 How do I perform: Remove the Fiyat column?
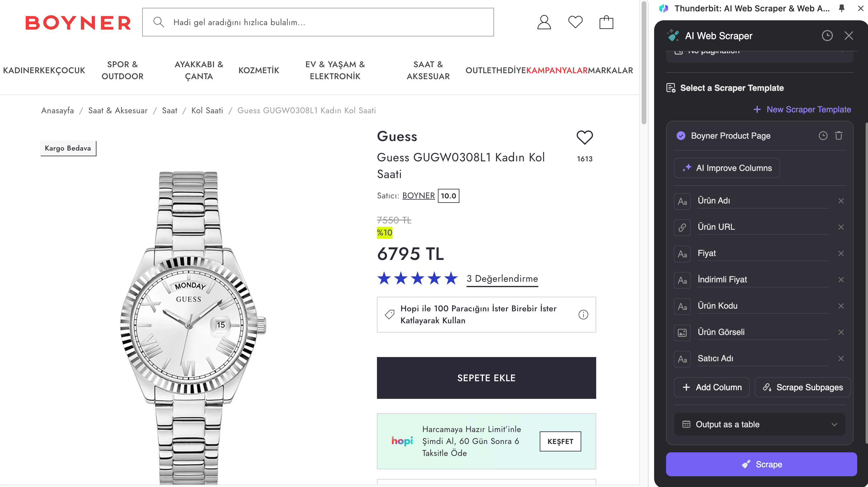[841, 253]
